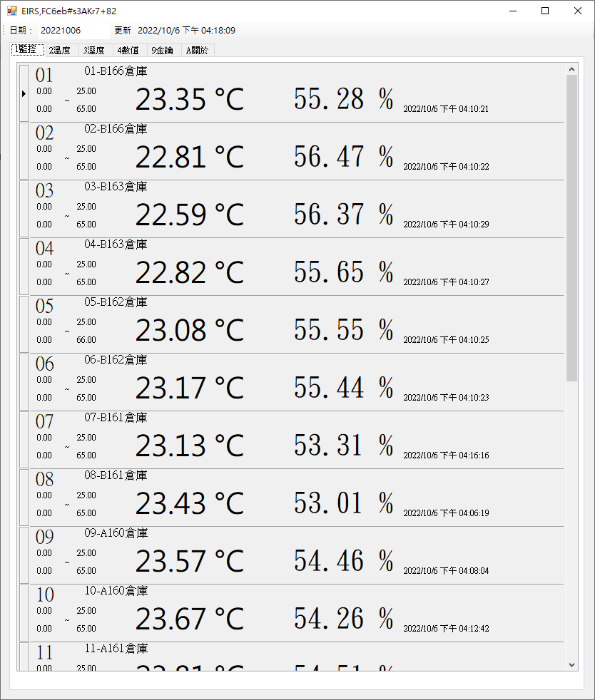This screenshot has width=595, height=700.
Task: Select the 10-A160倉庫 sensor name
Action: 116,591
